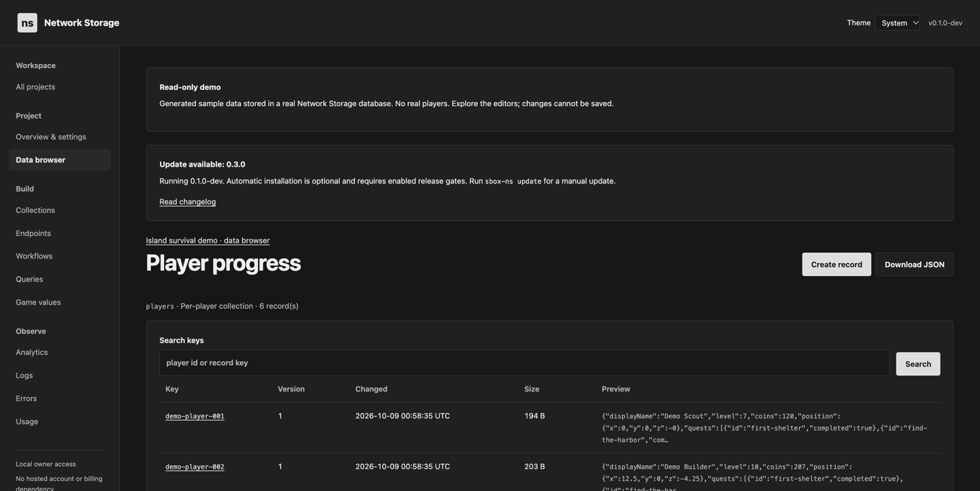Viewport: 980px width, 491px height.
Task: Click the Create record button
Action: [836, 265]
